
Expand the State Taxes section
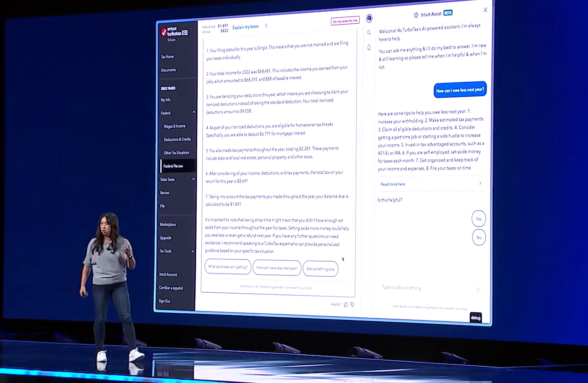click(193, 179)
